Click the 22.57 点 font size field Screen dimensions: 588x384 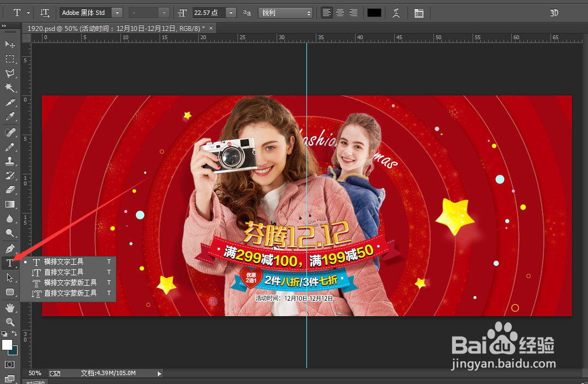pos(209,13)
